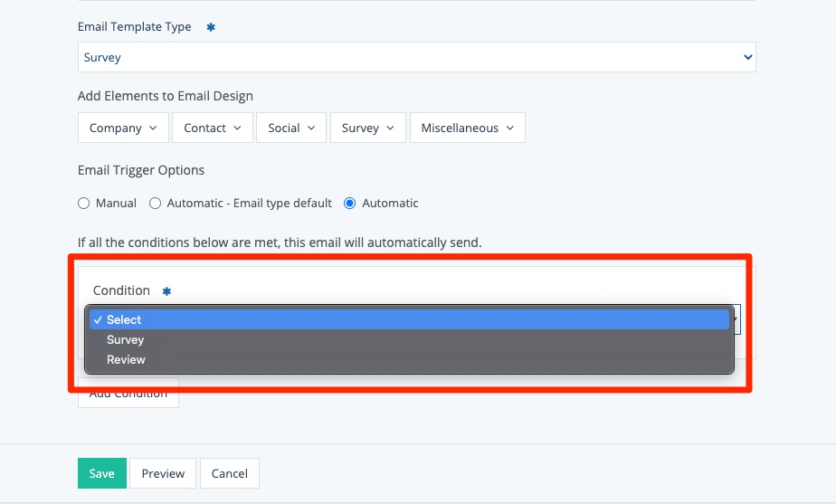Click the asterisk beside Email Template Type
Viewport: 836px width, 504px height.
point(211,27)
